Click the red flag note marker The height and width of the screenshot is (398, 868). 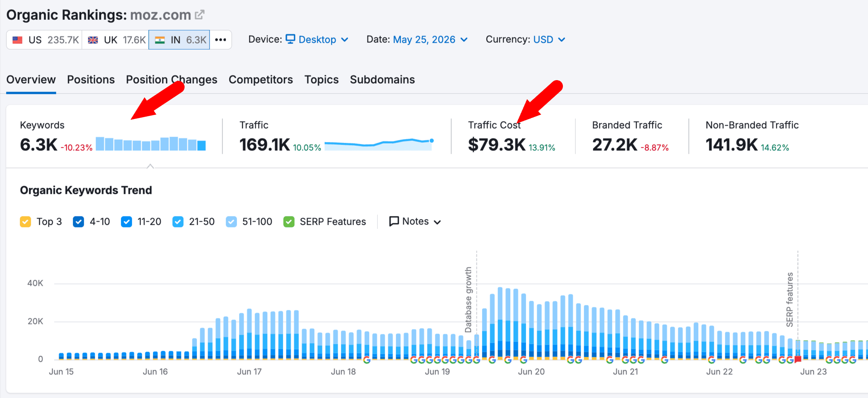[x=797, y=359]
